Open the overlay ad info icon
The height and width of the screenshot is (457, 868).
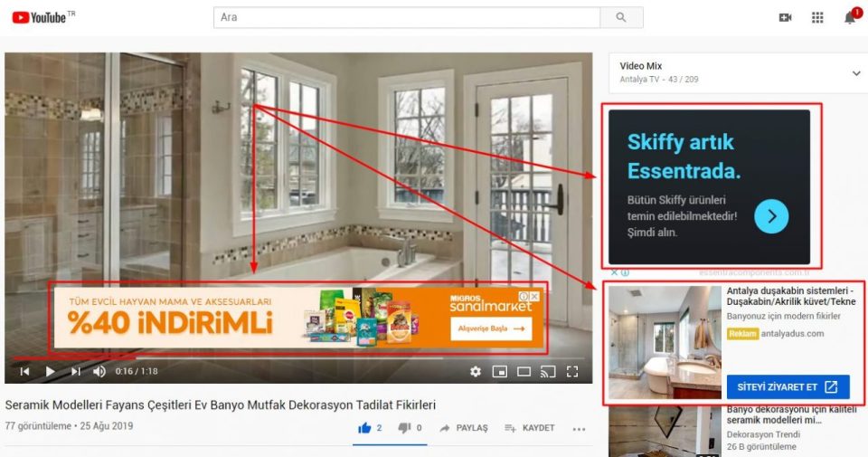pyautogui.click(x=524, y=296)
